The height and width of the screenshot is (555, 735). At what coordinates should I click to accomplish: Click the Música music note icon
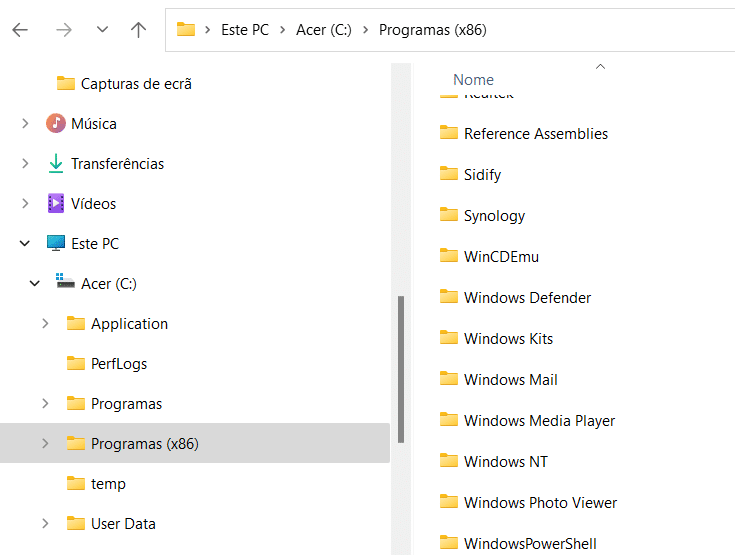(x=56, y=123)
